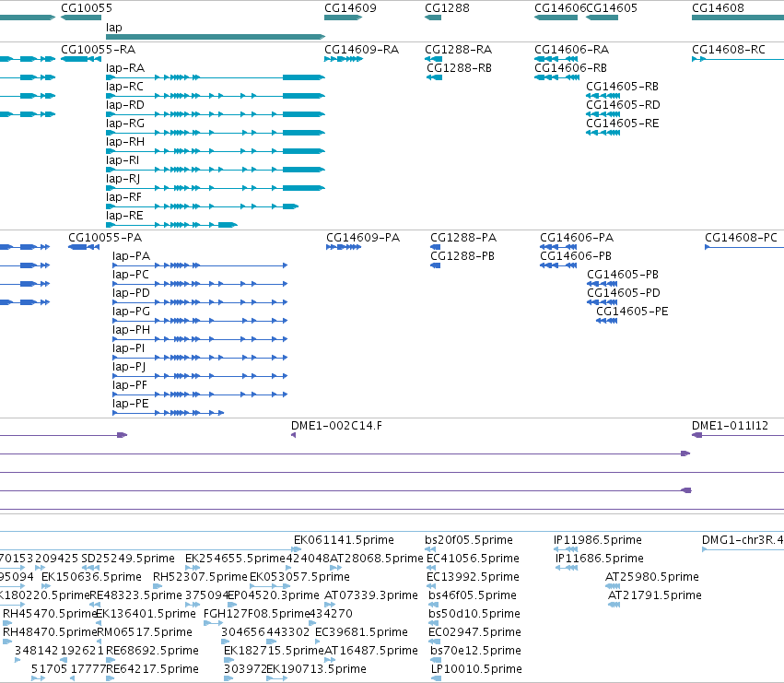This screenshot has height=683, width=784.
Task: Select EST FGH127F08.5prime
Action: click(213, 623)
